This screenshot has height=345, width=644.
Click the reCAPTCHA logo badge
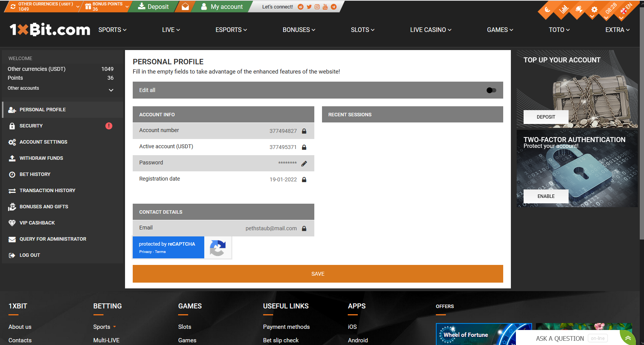point(218,248)
